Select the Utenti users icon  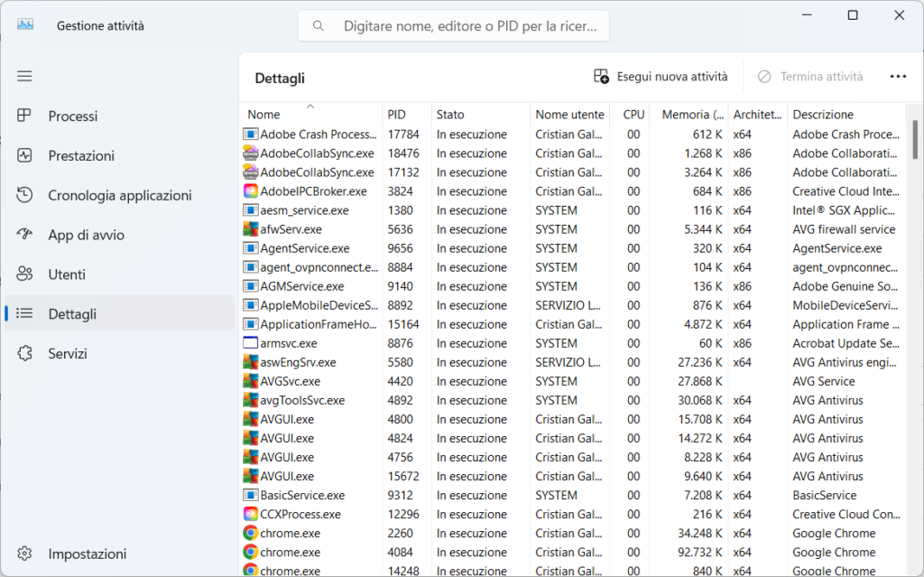(25, 275)
